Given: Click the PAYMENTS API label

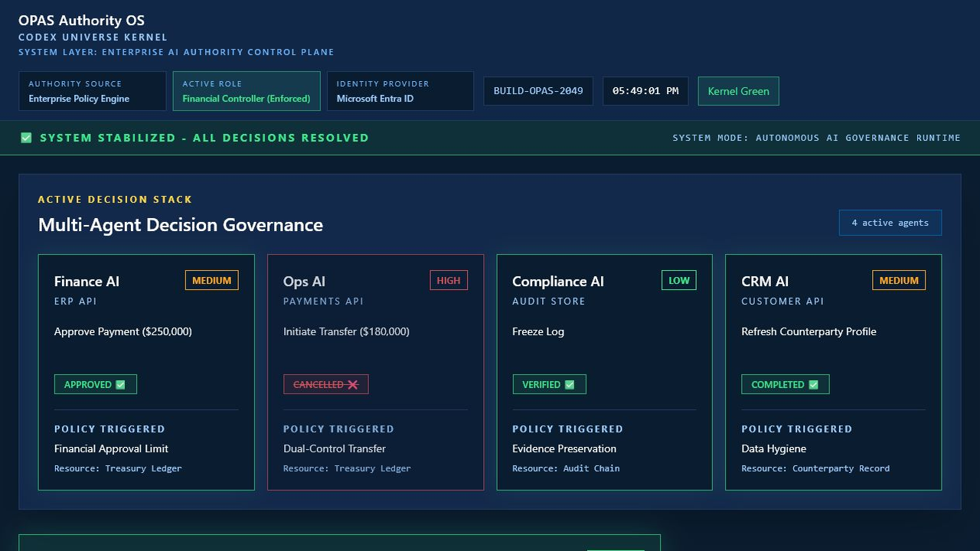Looking at the screenshot, I should coord(323,302).
